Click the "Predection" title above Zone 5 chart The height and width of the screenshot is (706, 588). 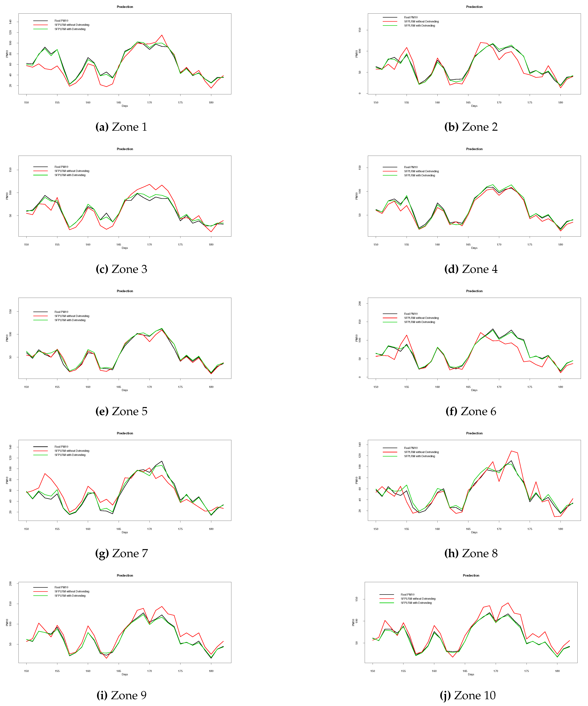(x=125, y=291)
